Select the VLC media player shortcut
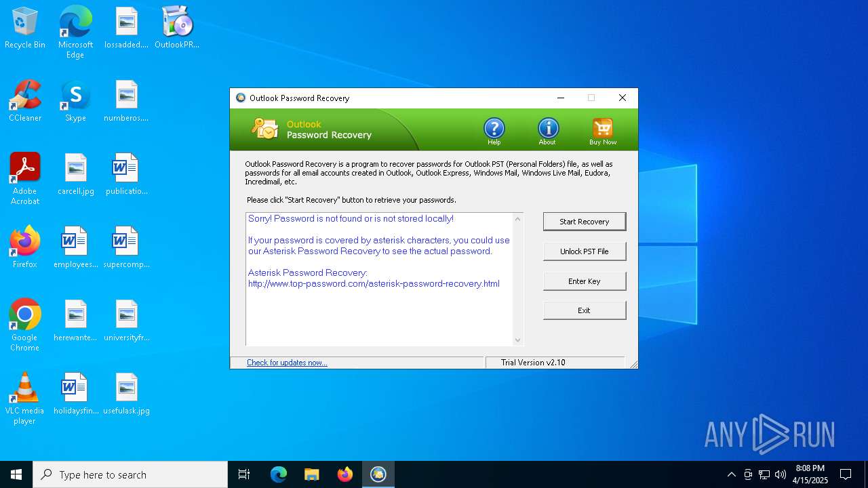This screenshot has height=488, width=868. pyautogui.click(x=25, y=399)
